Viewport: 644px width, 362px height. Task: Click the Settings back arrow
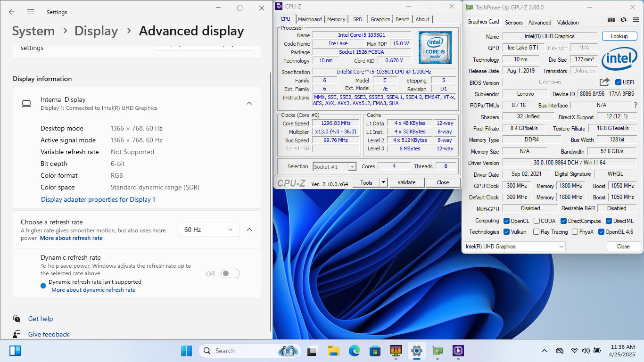[x=11, y=12]
